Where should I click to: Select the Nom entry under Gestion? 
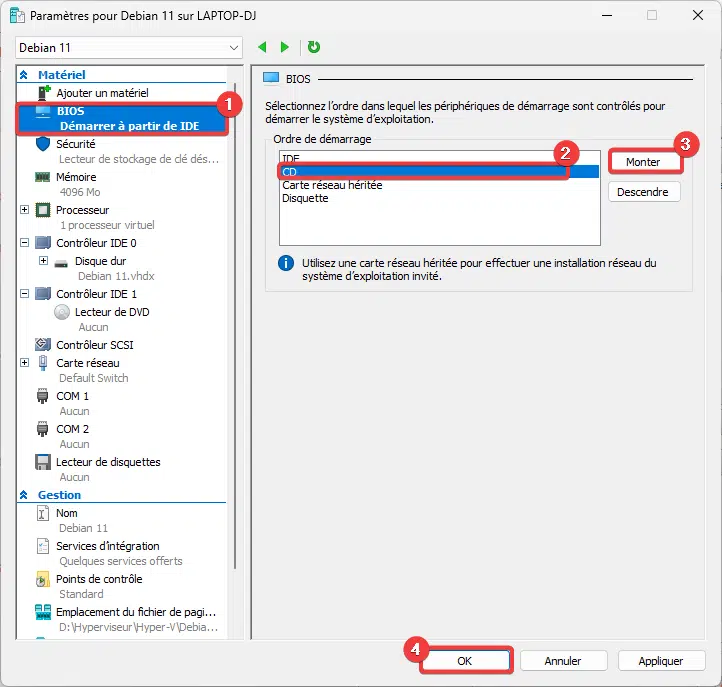click(67, 513)
